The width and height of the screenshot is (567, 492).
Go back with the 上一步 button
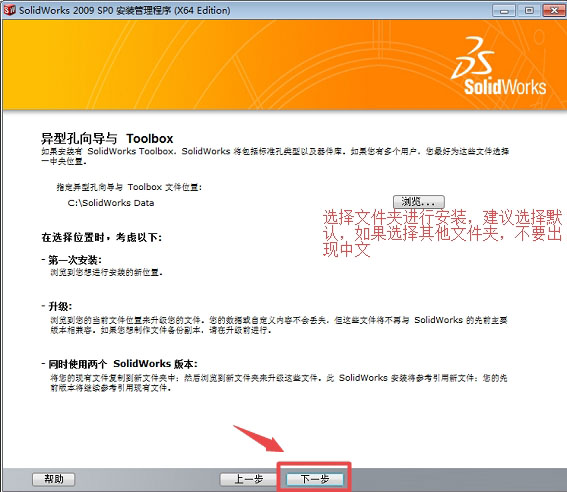[x=248, y=479]
